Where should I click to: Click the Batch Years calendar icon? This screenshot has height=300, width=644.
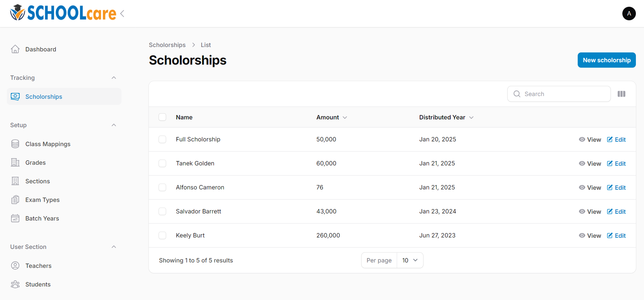[x=15, y=218]
